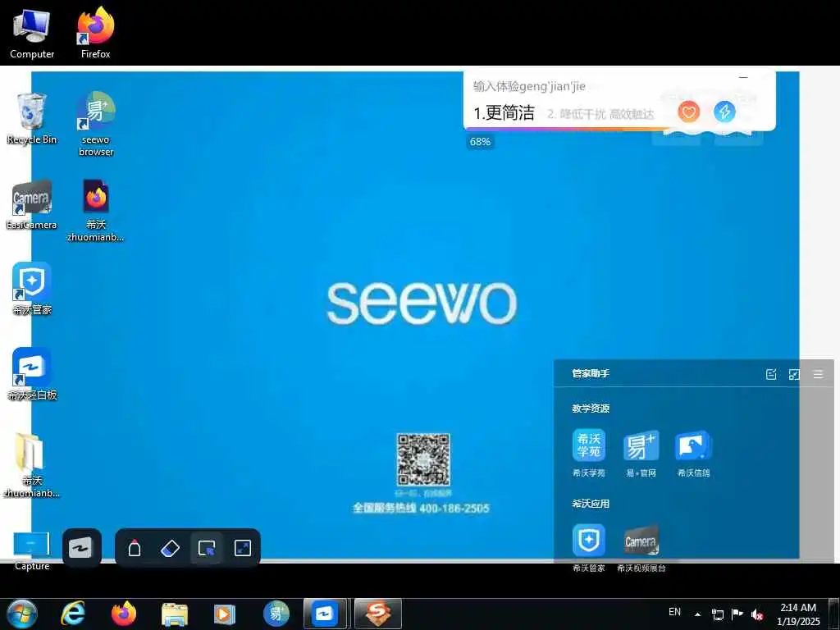The image size is (840, 630).
Task: Open Windows Media Player from taskbar
Action: click(225, 614)
